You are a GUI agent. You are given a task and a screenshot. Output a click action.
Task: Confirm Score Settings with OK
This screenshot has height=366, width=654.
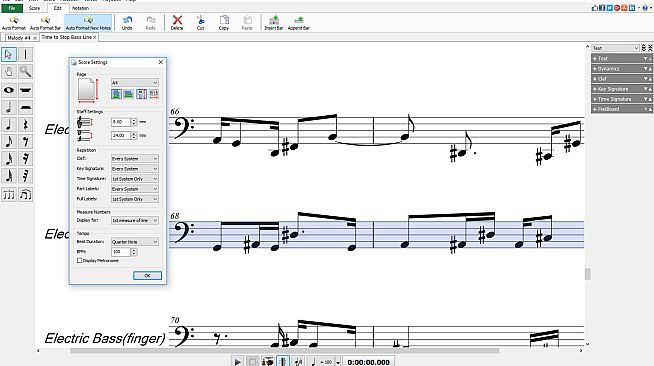coord(147,276)
